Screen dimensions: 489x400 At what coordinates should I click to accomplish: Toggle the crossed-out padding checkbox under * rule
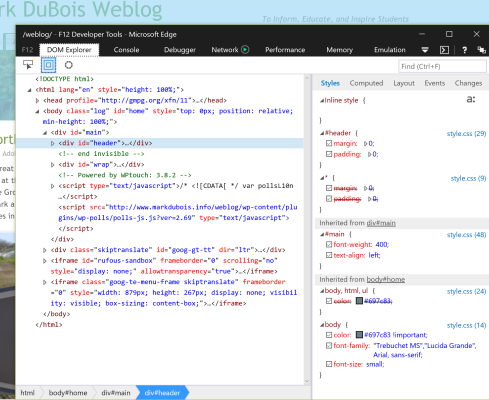(329, 199)
